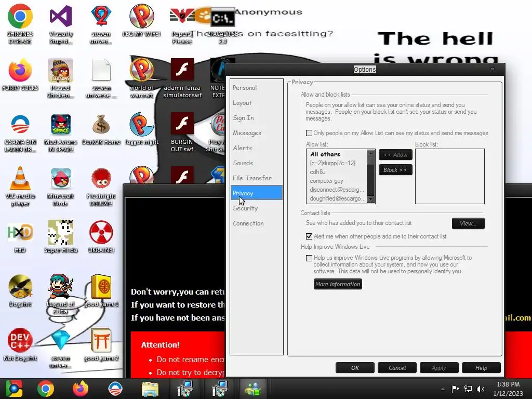This screenshot has width=532, height=399.
Task: Open the Mad Avians IN SPACE! icon
Action: [x=61, y=132]
